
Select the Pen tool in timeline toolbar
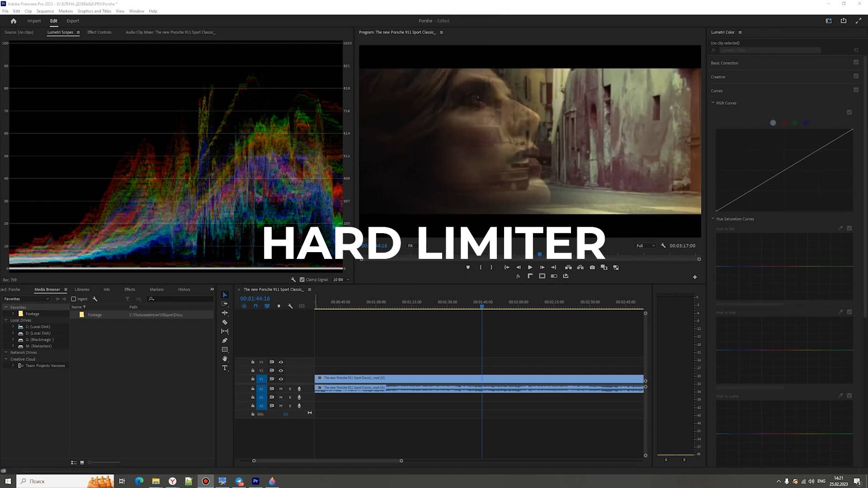tap(225, 340)
